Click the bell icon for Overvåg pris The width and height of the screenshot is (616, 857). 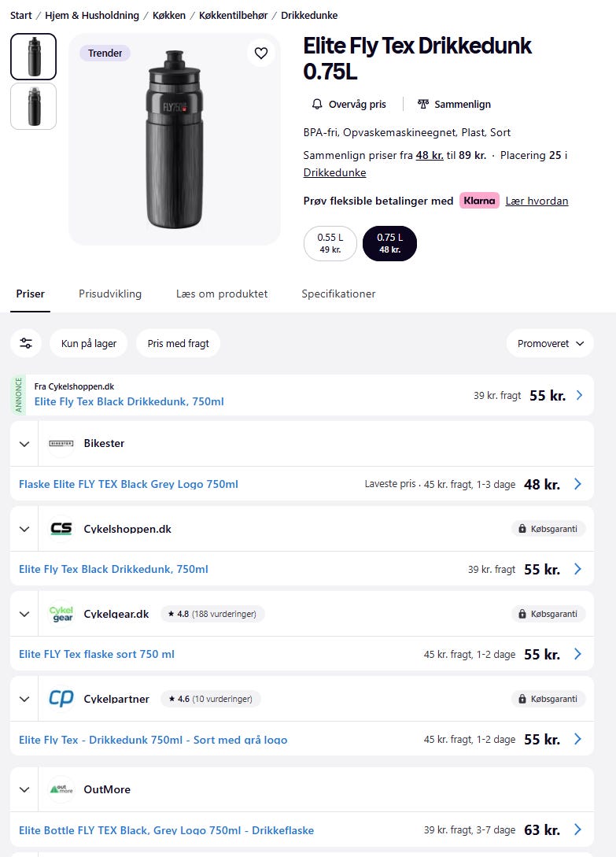click(x=318, y=104)
